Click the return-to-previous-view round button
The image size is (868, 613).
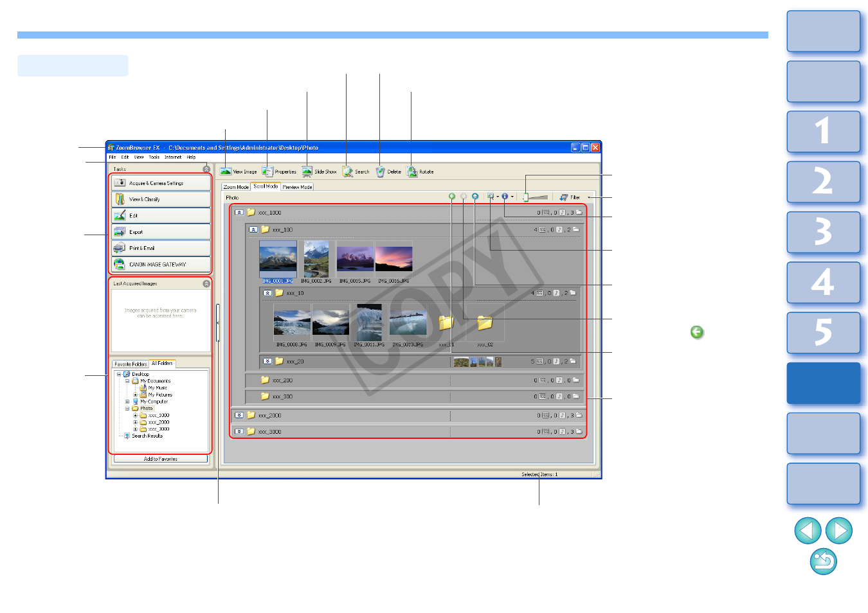pos(824,562)
